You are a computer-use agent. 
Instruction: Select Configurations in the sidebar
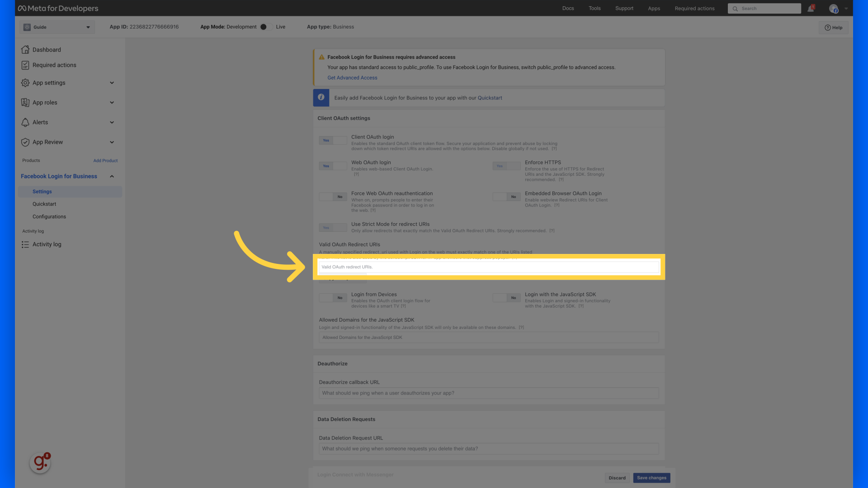tap(49, 217)
